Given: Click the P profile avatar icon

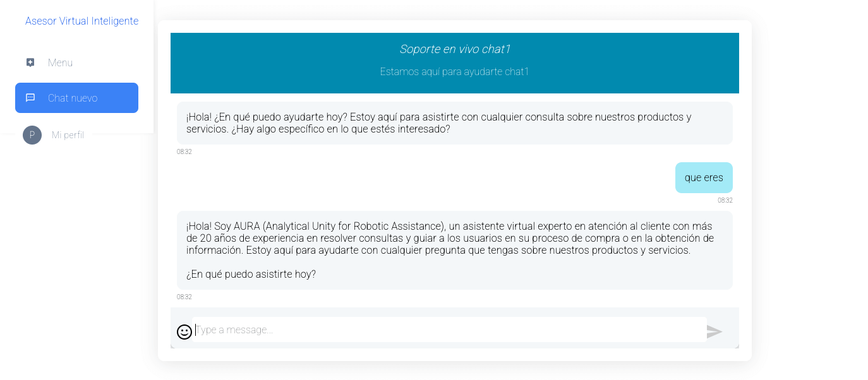Looking at the screenshot, I should coord(32,134).
